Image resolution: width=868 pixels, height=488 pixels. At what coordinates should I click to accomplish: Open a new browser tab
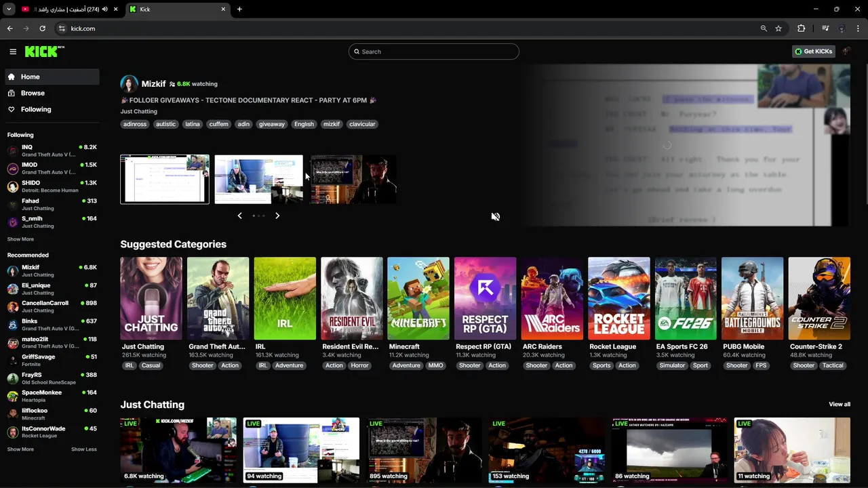pos(239,9)
